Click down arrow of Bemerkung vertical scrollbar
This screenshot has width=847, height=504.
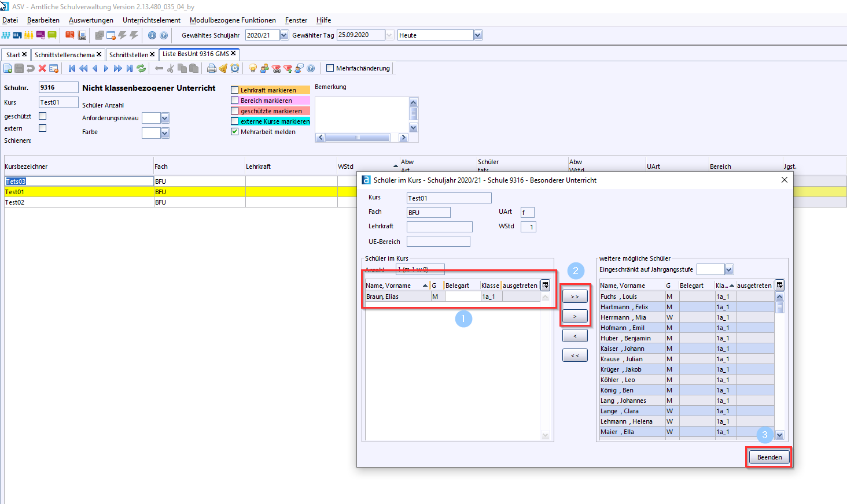tap(414, 128)
